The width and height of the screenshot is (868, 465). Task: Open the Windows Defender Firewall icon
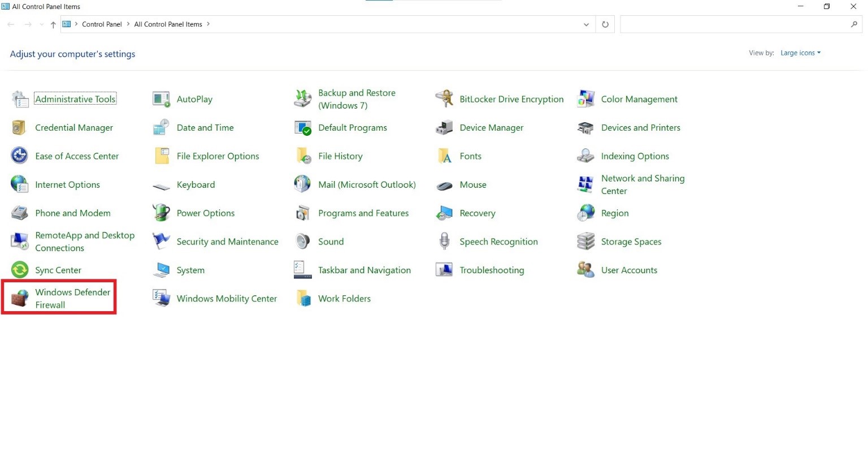point(20,298)
